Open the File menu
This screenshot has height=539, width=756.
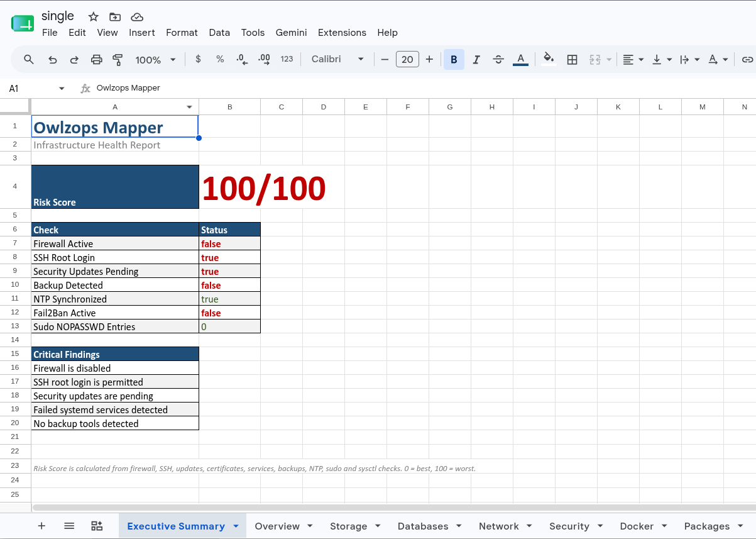click(x=50, y=33)
